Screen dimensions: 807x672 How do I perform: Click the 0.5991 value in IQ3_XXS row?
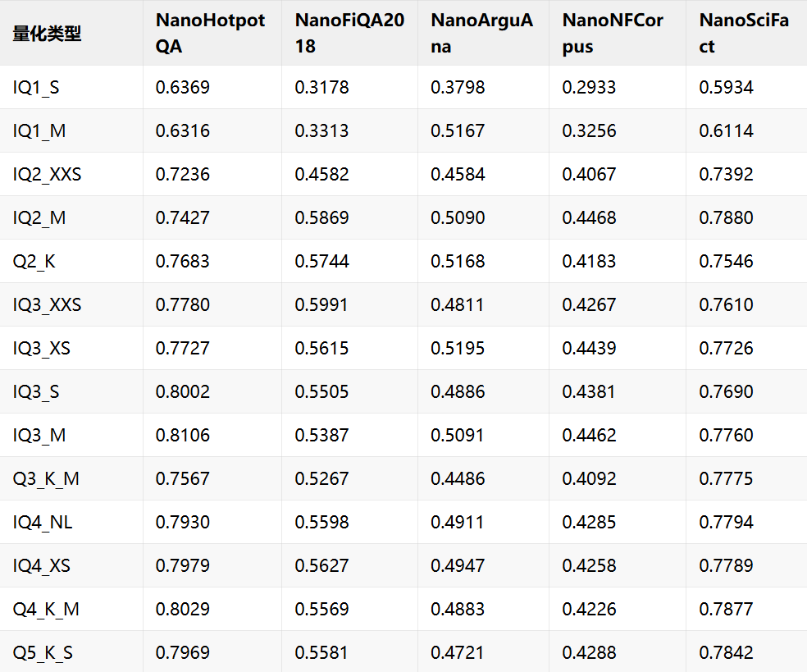click(321, 305)
